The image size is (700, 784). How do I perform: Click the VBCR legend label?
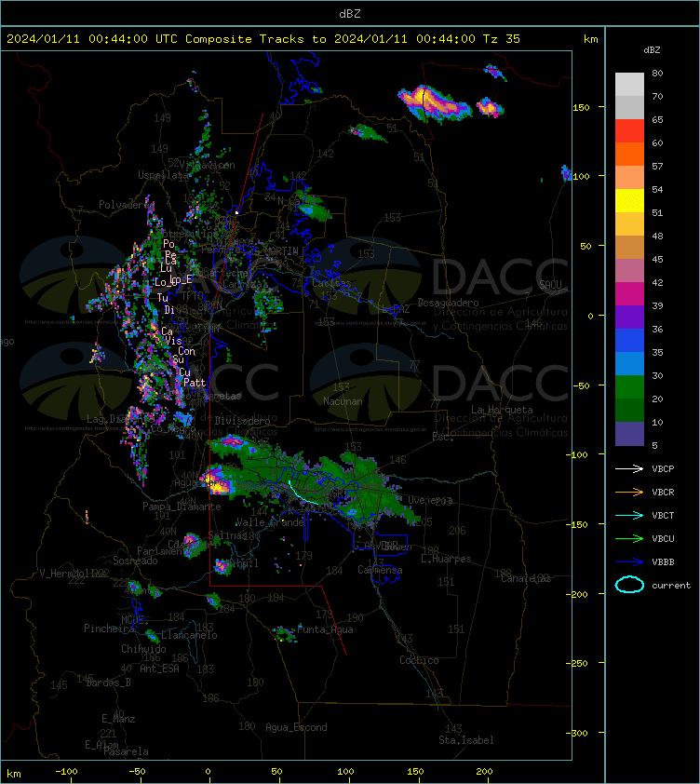click(663, 492)
